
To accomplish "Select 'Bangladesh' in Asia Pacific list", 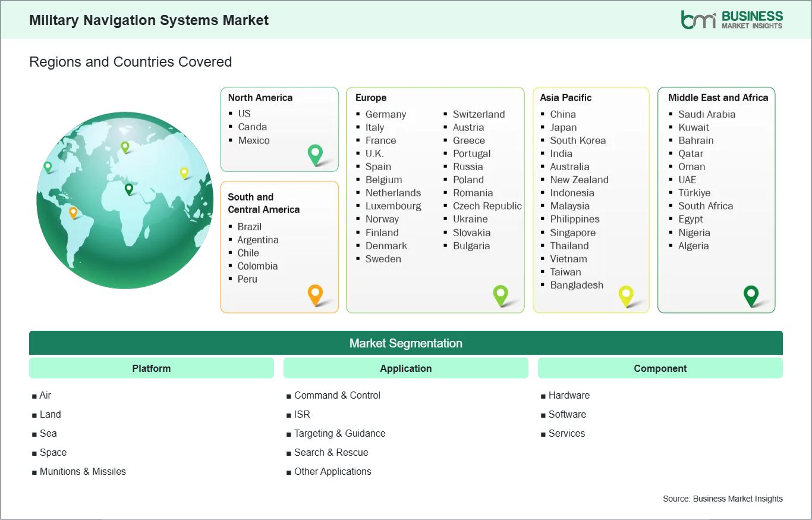I will coord(577,285).
